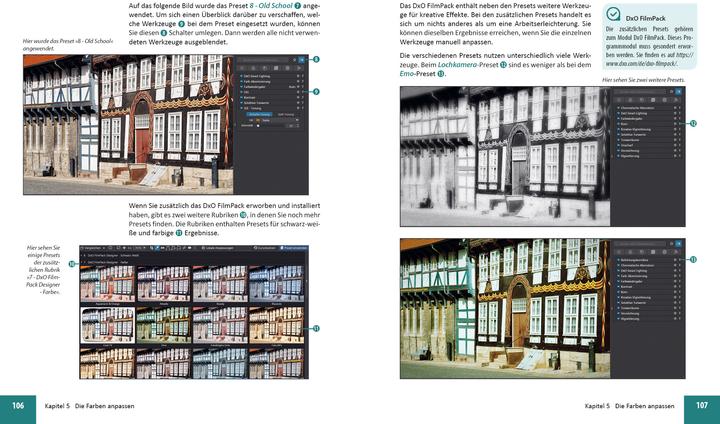Select the Split Toning button in the Old School panel

pyautogui.click(x=286, y=114)
